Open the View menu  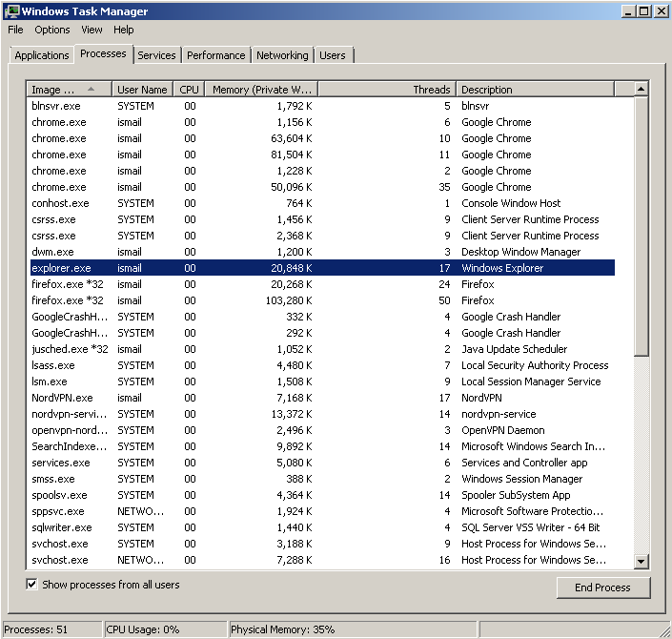pos(92,30)
